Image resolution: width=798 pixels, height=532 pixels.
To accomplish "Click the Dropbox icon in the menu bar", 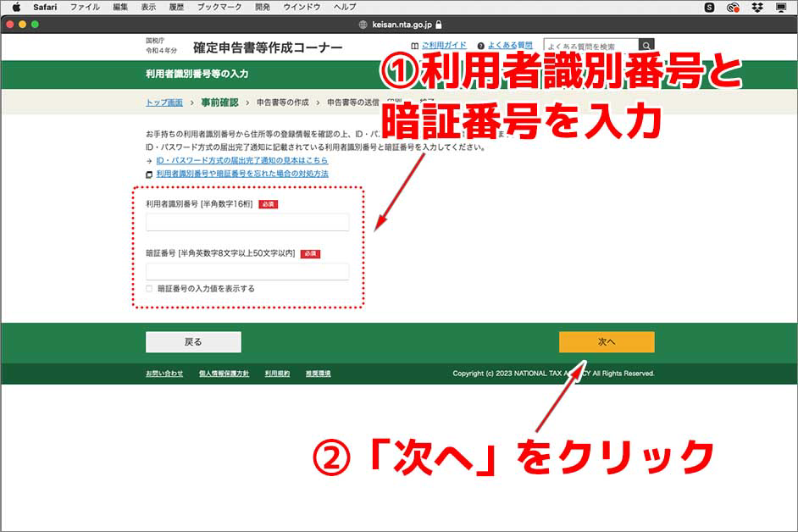I will [x=756, y=8].
